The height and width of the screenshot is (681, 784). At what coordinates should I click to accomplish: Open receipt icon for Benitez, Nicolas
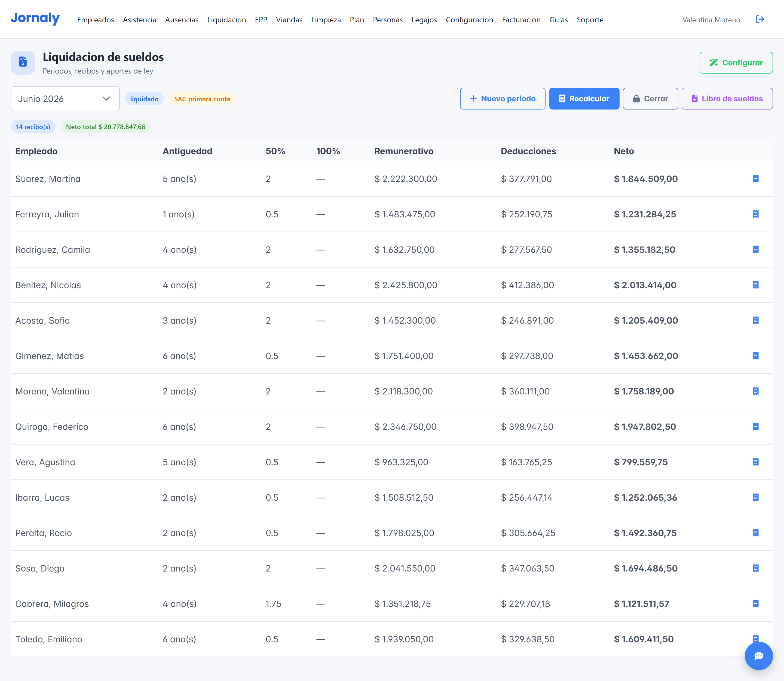click(755, 285)
